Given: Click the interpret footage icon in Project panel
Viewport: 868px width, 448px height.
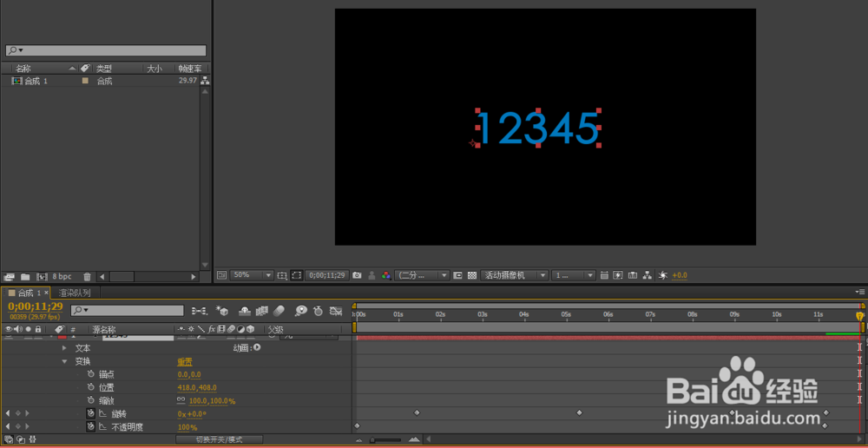Looking at the screenshot, I should 9,276.
